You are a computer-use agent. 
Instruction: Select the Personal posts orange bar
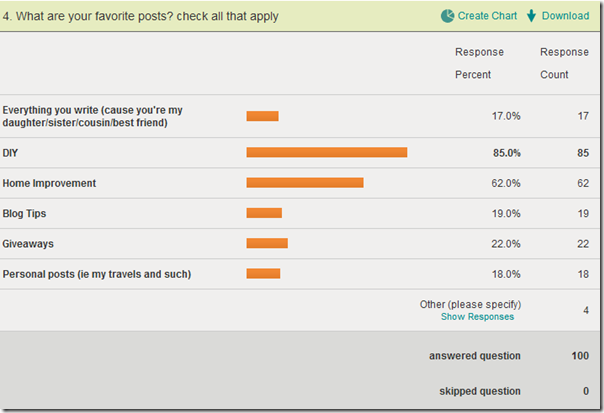pos(263,274)
